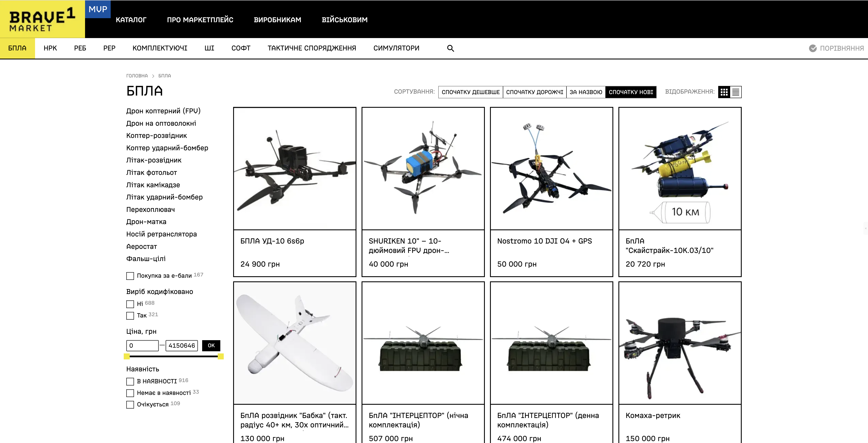Switch to list view display

736,92
